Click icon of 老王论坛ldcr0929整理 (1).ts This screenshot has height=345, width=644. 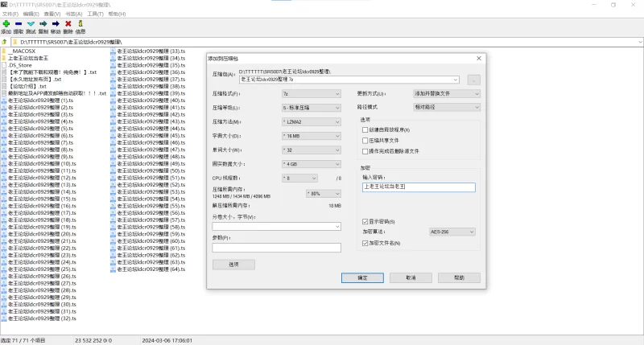coord(4,101)
